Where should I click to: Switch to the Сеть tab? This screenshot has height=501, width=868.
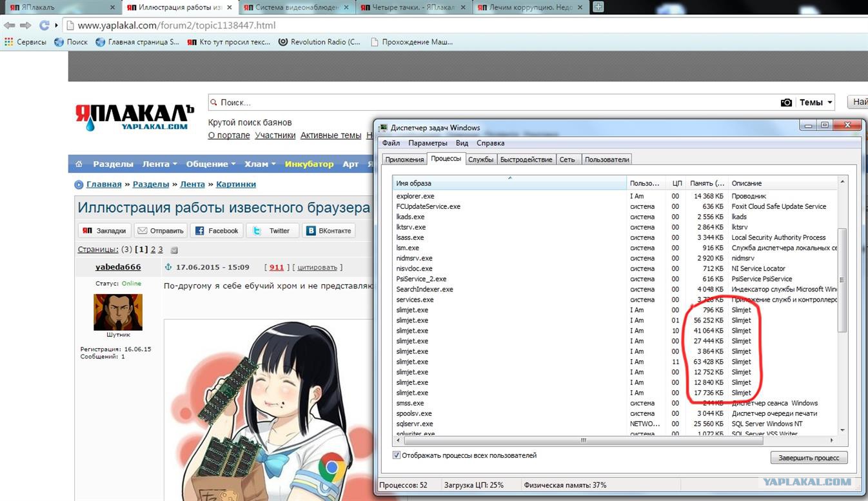(567, 159)
